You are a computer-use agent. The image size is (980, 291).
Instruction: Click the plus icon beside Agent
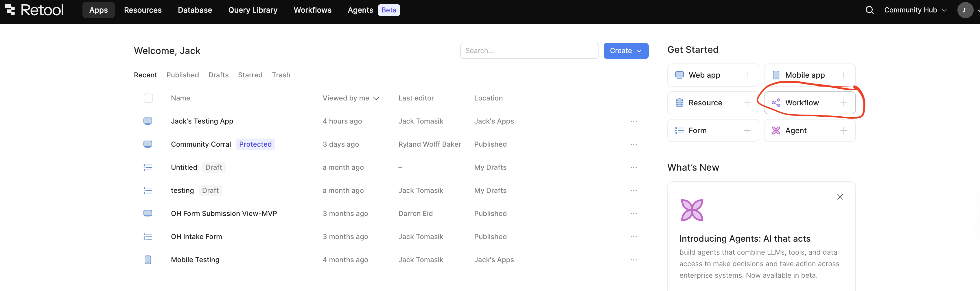tap(843, 131)
